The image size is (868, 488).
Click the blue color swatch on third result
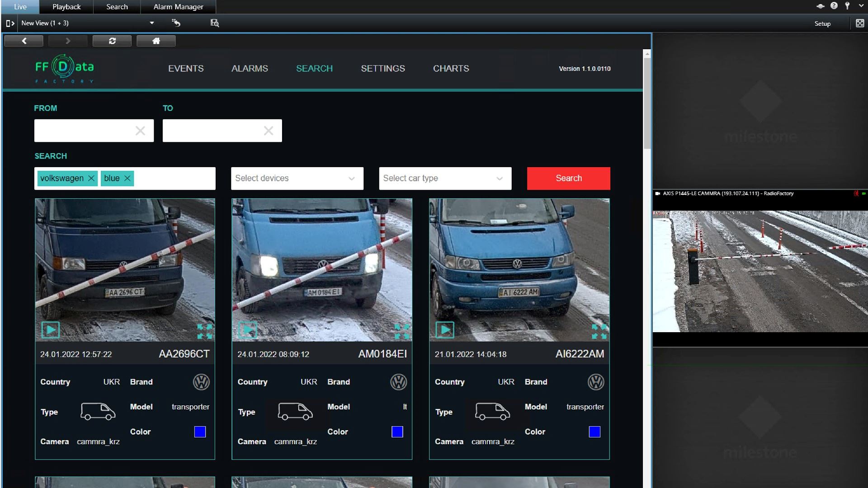[x=595, y=432]
